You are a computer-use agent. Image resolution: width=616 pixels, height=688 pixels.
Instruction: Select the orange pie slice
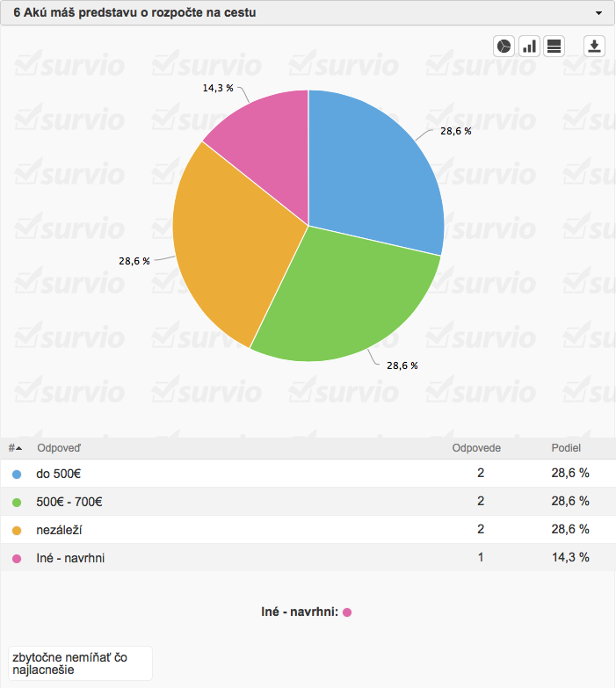click(228, 246)
